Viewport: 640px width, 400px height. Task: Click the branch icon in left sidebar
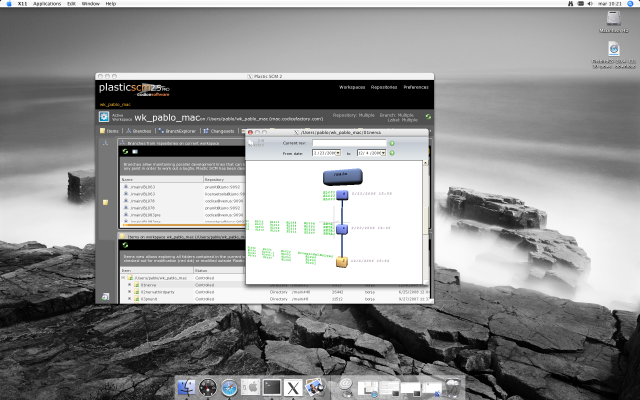point(105,143)
